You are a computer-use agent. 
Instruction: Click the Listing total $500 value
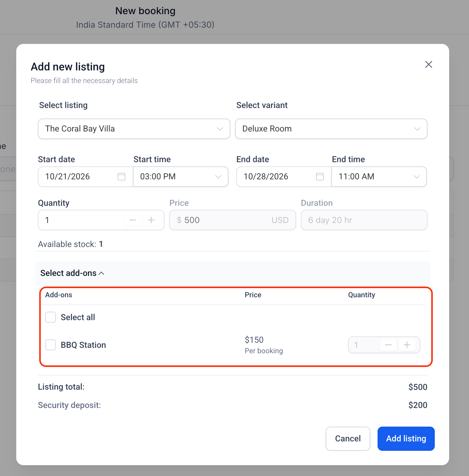(418, 387)
